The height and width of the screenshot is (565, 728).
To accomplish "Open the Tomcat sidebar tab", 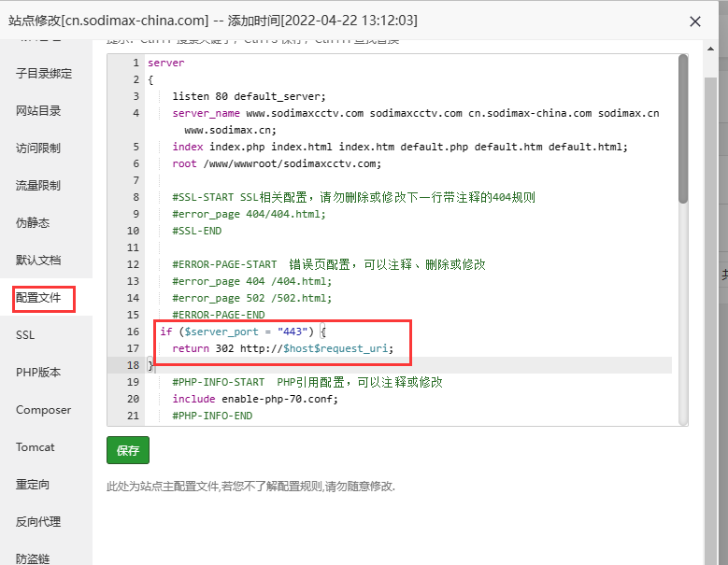I will [36, 446].
